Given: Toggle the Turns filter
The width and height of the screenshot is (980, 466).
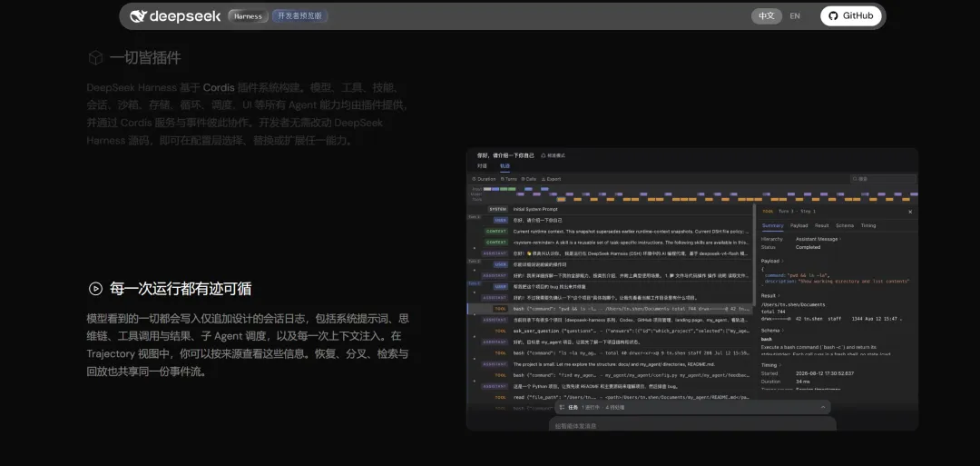Looking at the screenshot, I should (509, 179).
